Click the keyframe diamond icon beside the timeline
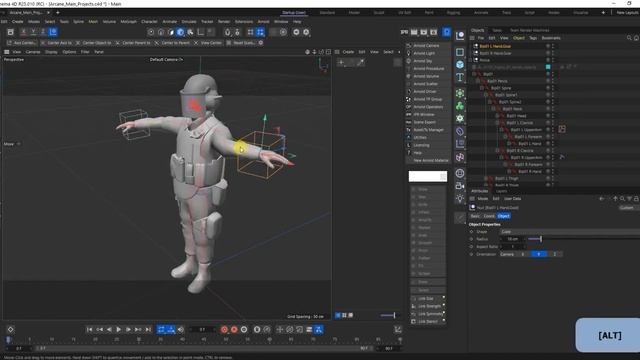640x360 pixels. coord(11,329)
